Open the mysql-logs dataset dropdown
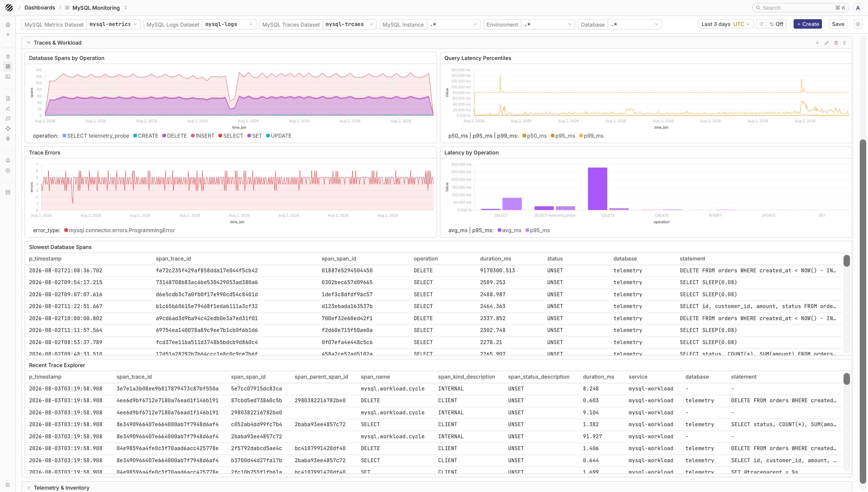This screenshot has height=492, width=868. click(229, 24)
